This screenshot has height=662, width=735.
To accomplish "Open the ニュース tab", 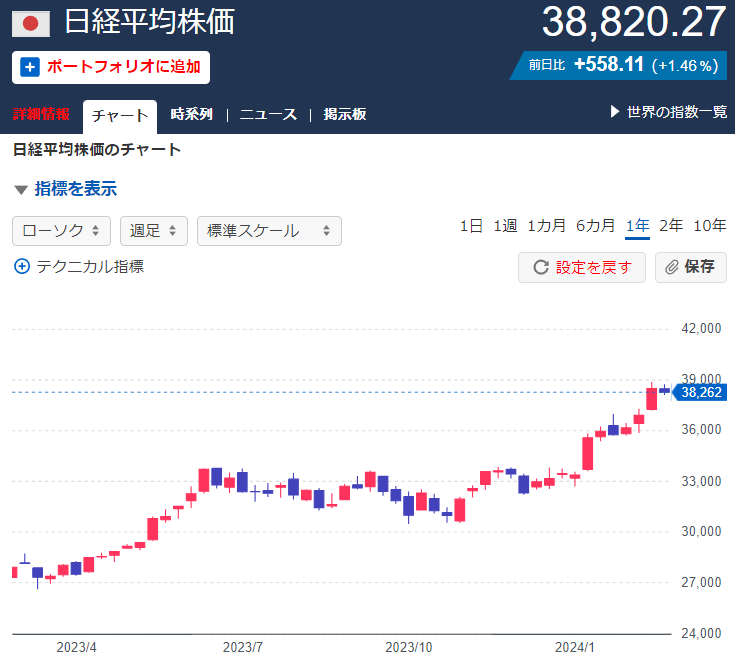I will point(268,114).
